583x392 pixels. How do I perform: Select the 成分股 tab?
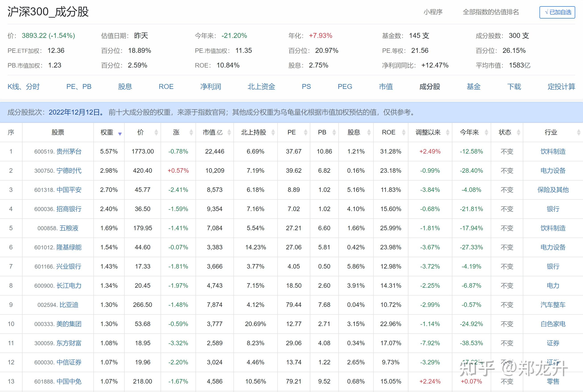coord(430,86)
